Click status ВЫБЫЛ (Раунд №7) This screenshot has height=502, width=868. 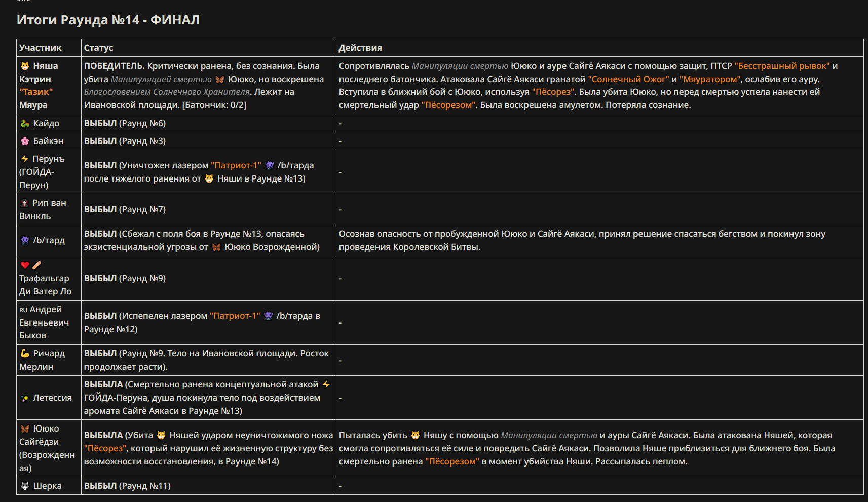(125, 209)
